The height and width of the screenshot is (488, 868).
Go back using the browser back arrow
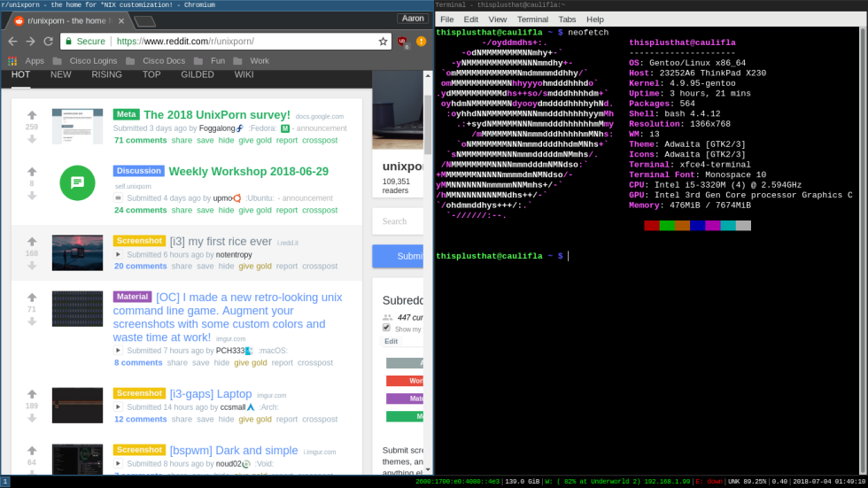(12, 41)
